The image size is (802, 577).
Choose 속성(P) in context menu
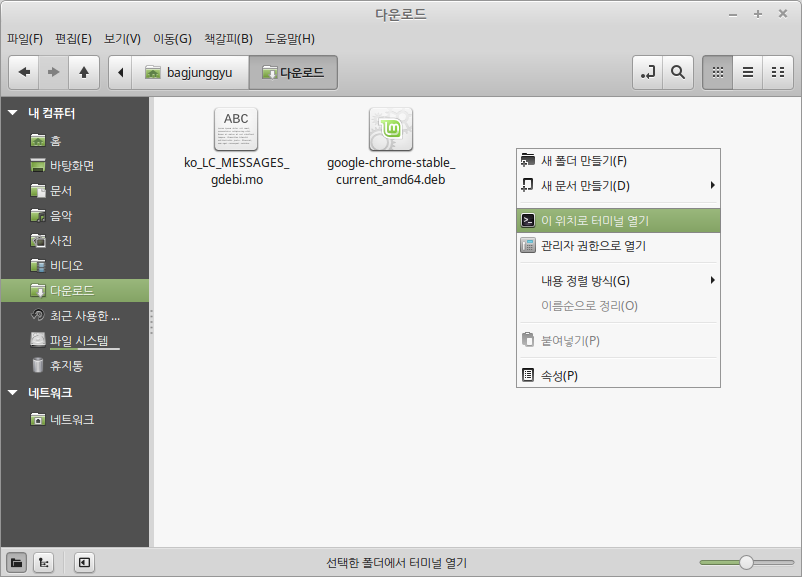tap(618, 375)
